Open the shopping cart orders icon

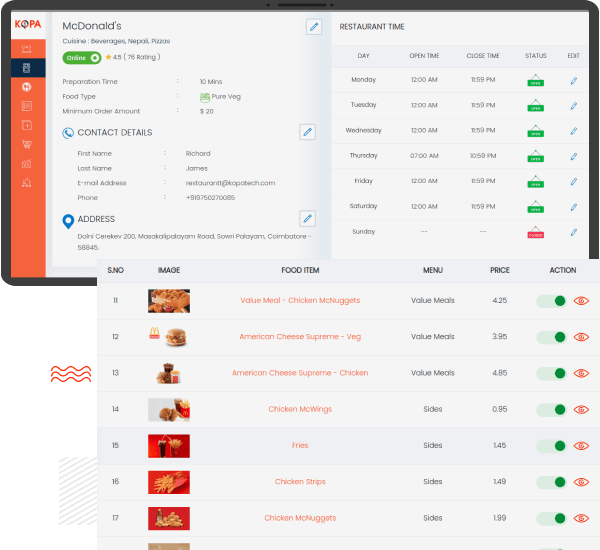[x=26, y=144]
